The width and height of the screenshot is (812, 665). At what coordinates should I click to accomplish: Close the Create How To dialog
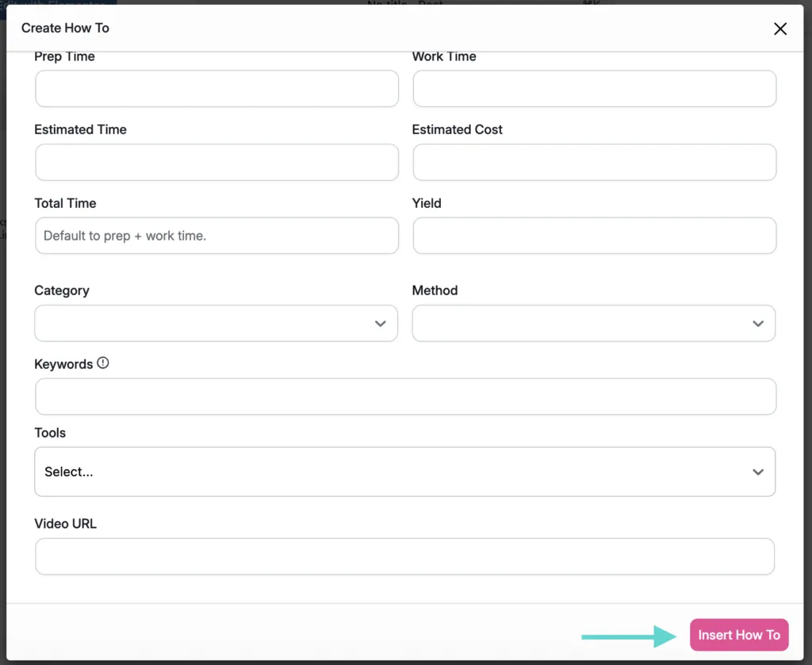pyautogui.click(x=780, y=29)
